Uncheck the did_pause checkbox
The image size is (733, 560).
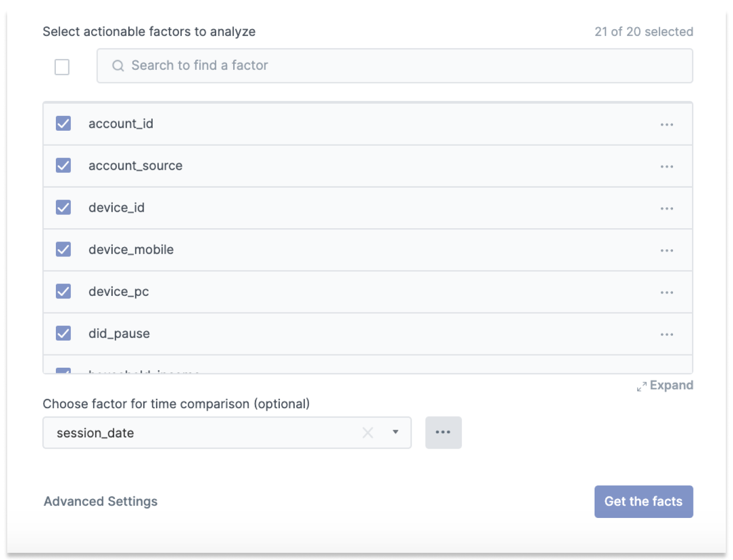point(63,333)
